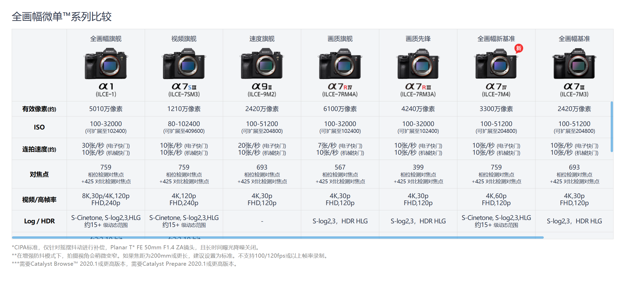Select the (ILCE-9M2) model label

[x=262, y=94]
